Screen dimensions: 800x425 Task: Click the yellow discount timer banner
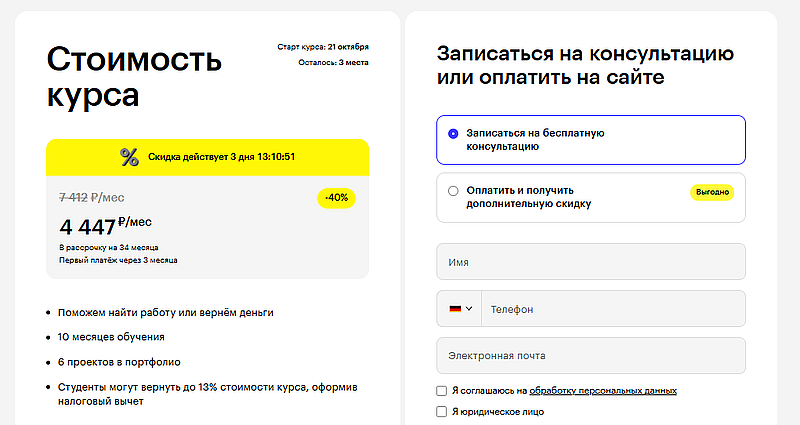tap(208, 157)
